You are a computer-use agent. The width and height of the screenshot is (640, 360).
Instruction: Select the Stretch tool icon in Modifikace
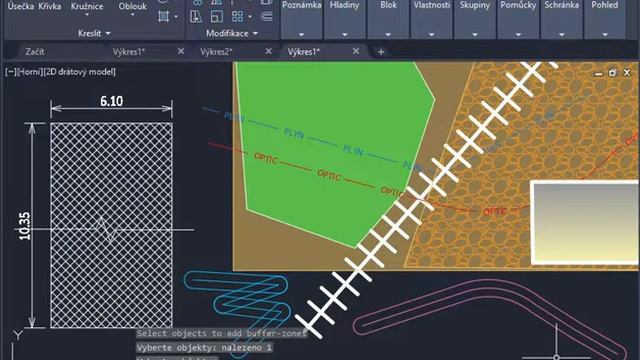tap(196, 17)
